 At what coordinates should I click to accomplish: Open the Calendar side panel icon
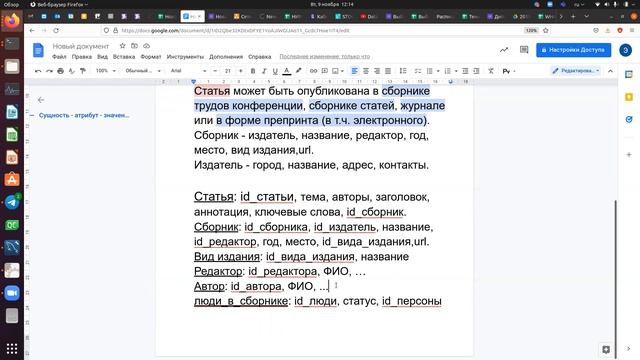629,74
